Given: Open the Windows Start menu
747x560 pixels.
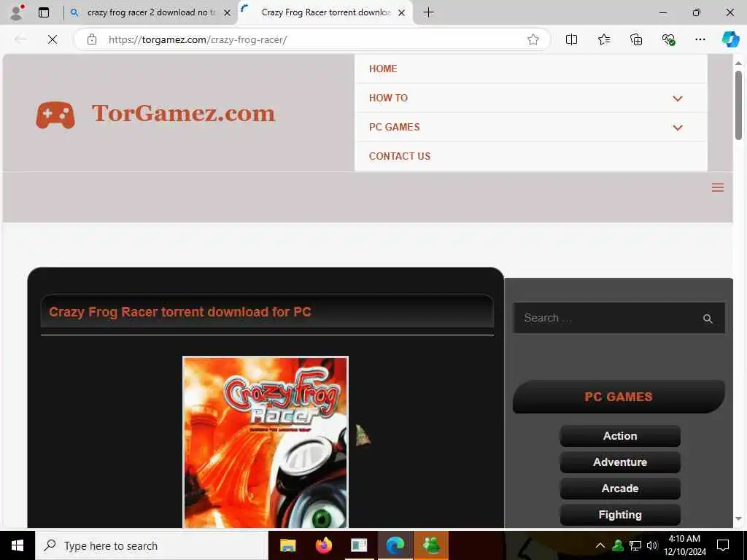Looking at the screenshot, I should 18,545.
